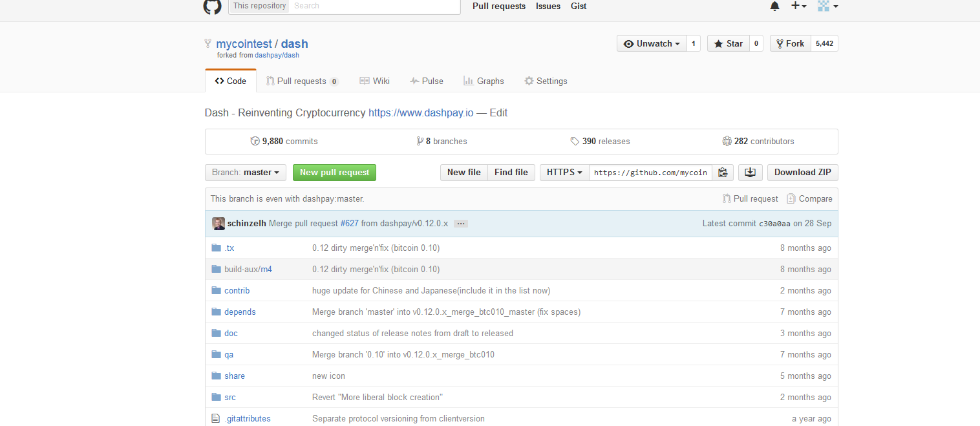Open the mycointest owner link
Screen dimensions: 980x426
coord(244,44)
